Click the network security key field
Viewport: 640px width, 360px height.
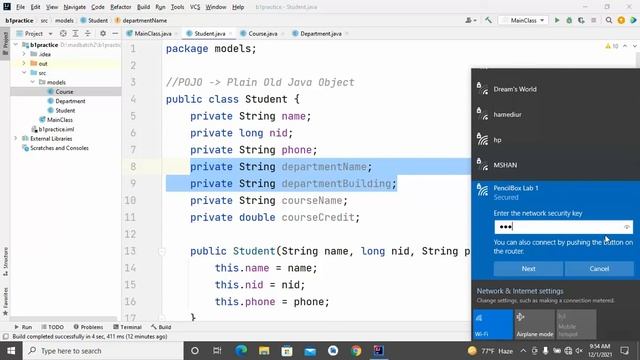tap(563, 227)
